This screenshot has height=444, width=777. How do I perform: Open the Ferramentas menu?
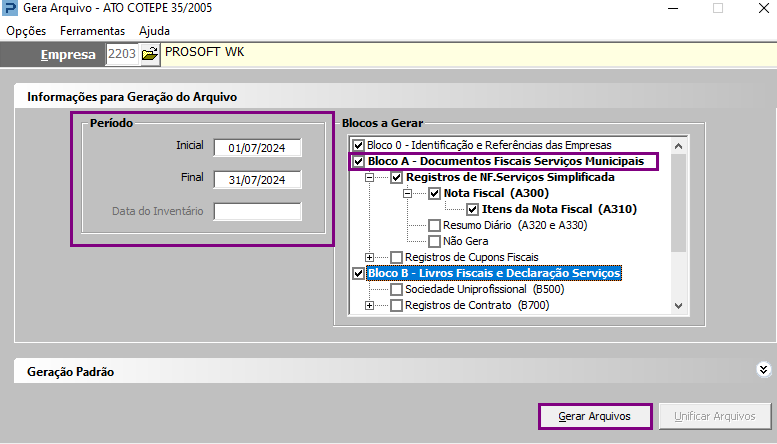[x=93, y=31]
